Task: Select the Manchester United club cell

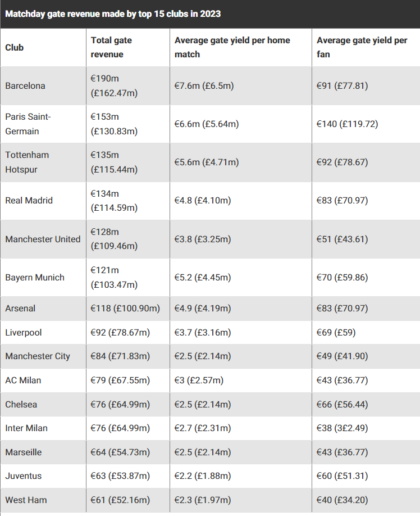Action: 43,239
